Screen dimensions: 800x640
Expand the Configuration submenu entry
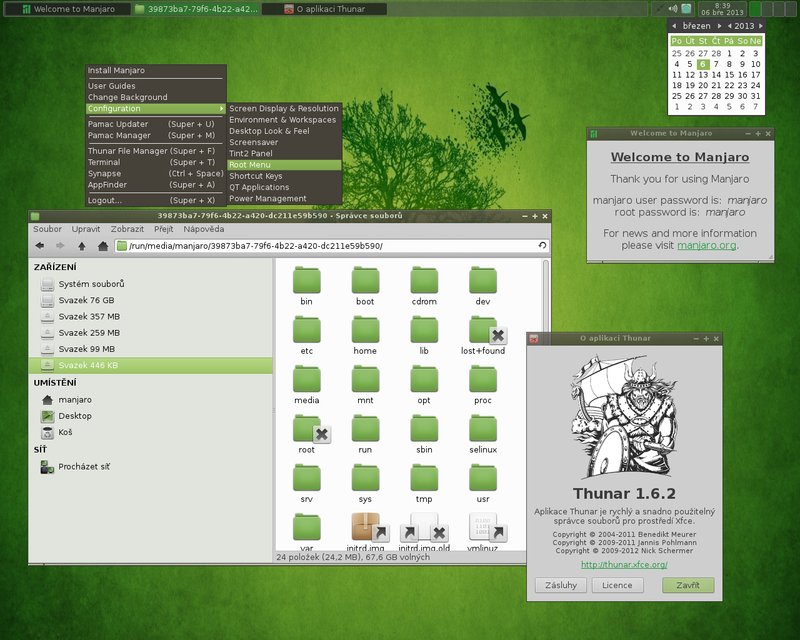click(156, 109)
